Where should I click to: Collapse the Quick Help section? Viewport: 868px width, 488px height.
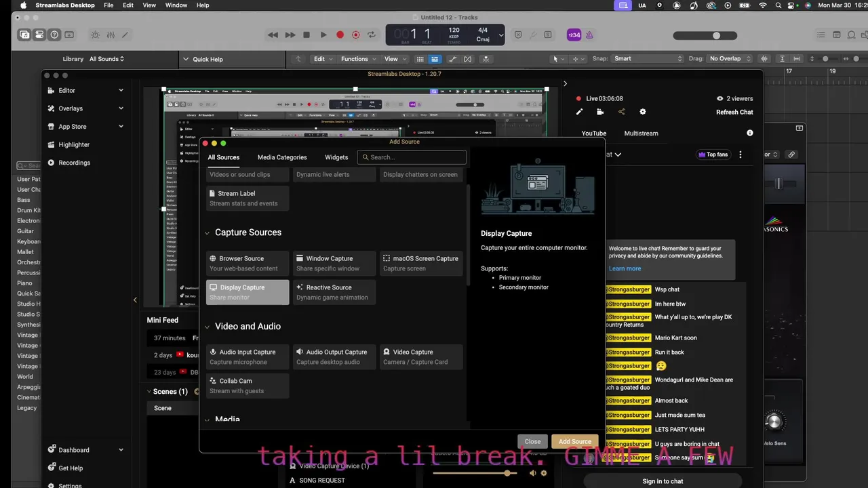coord(186,59)
